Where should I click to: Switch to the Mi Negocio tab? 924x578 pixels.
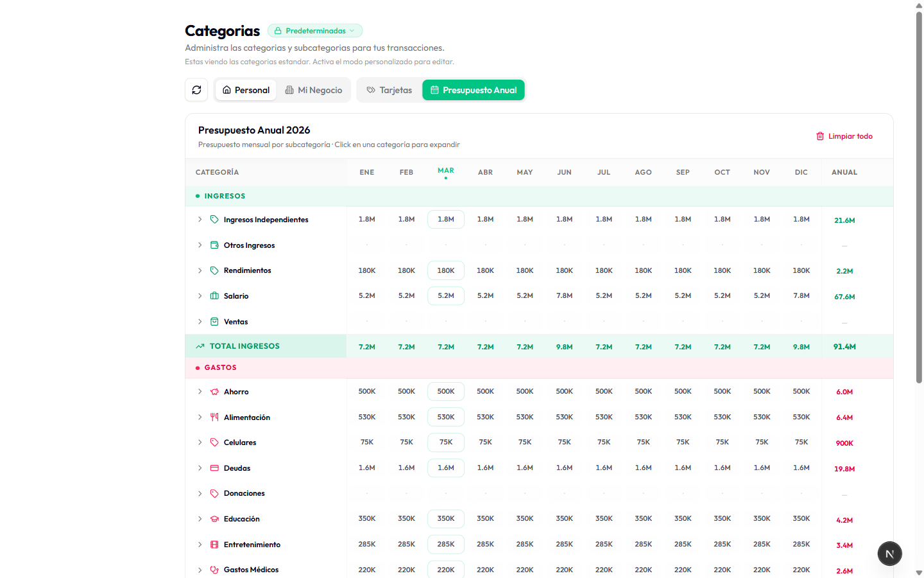coord(314,90)
